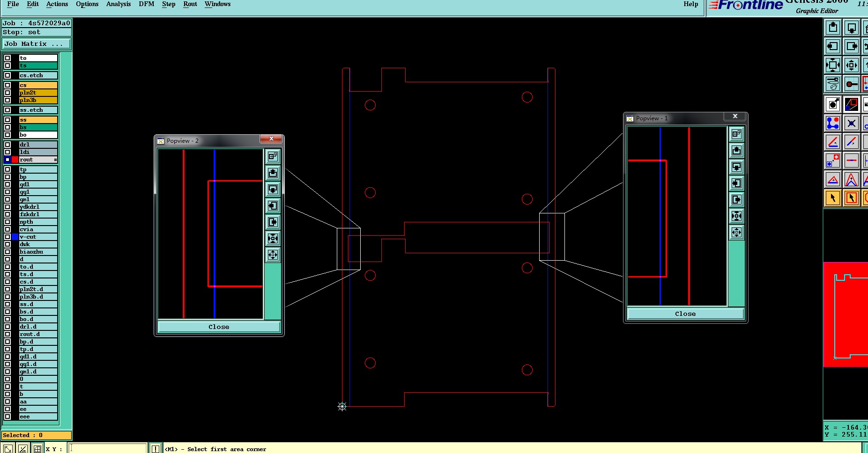Viewport: 868px width, 453px height.
Task: Toggle display of the pln2t layer
Action: pyautogui.click(x=7, y=93)
